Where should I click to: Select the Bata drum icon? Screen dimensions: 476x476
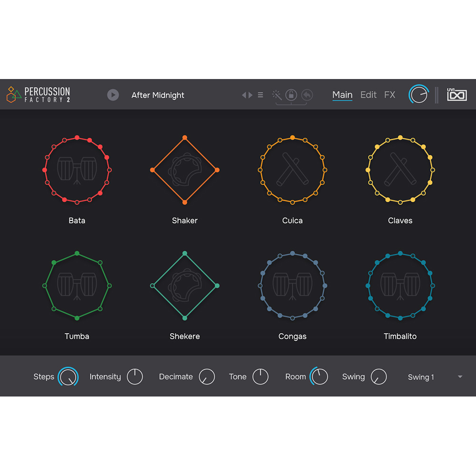77,170
